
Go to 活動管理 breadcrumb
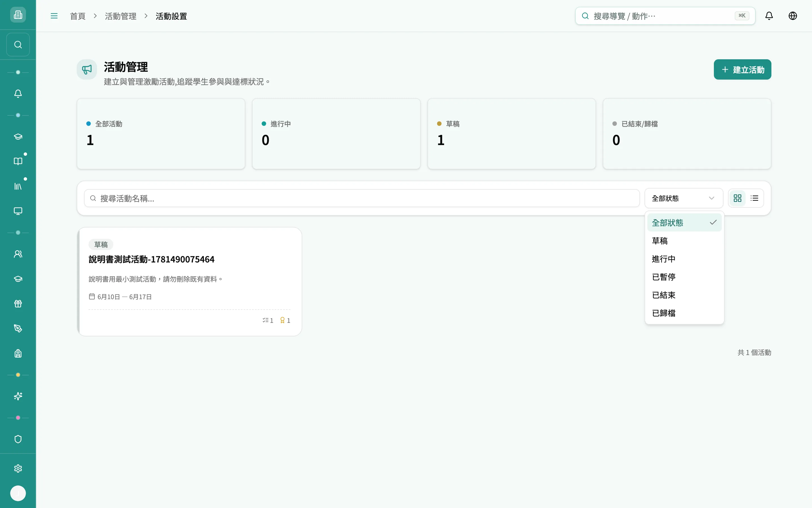coord(120,16)
